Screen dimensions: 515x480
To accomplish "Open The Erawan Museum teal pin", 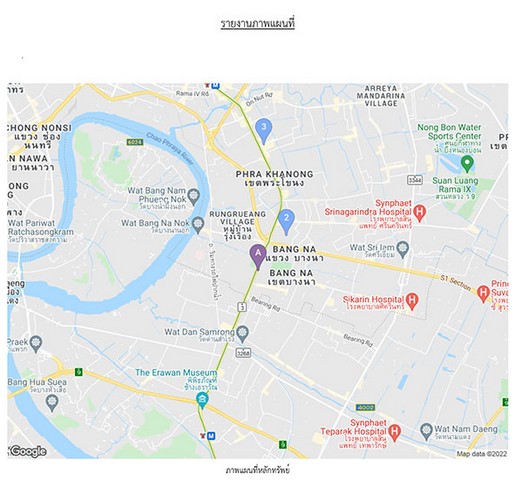I will click(x=202, y=400).
